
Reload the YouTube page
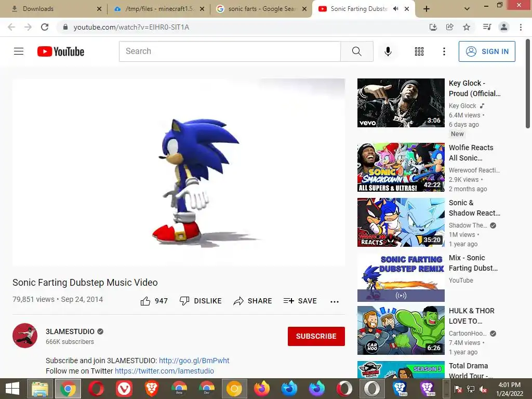pos(45,27)
